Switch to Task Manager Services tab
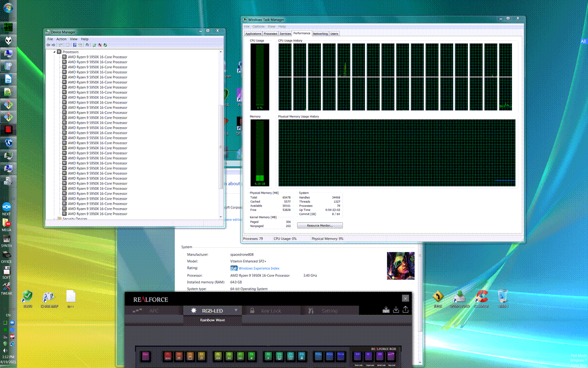Viewport: 588px width, 368px height. [x=285, y=34]
